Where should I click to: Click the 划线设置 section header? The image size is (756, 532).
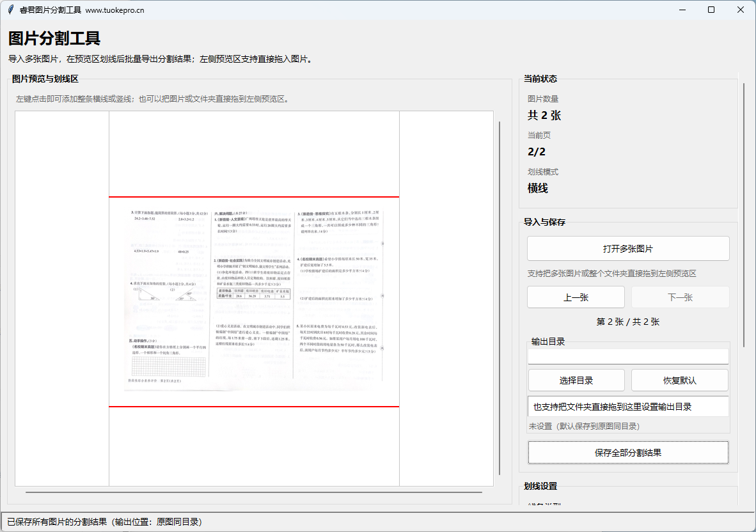[540, 487]
